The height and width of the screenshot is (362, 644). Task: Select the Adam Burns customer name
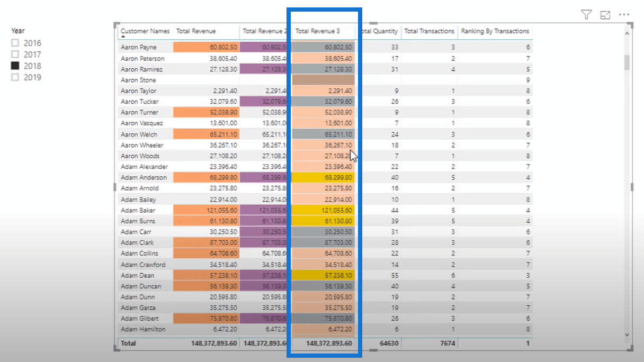[138, 221]
